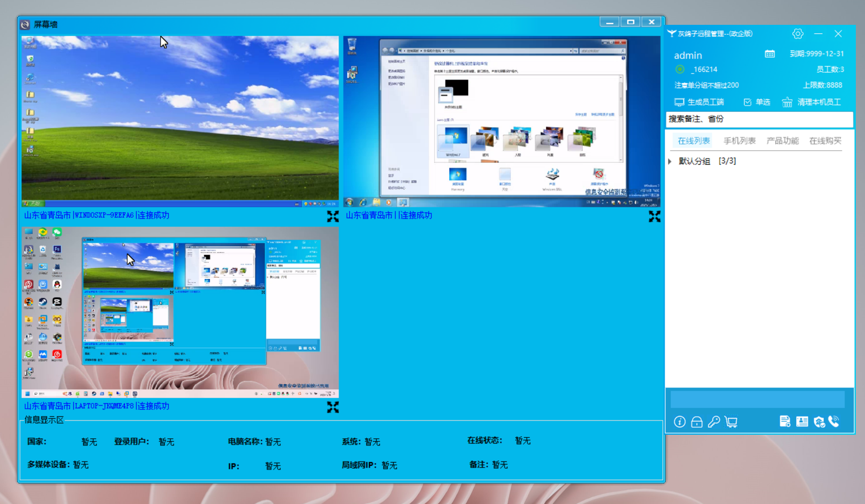
Task: Open the shopping cart icon
Action: (x=731, y=422)
